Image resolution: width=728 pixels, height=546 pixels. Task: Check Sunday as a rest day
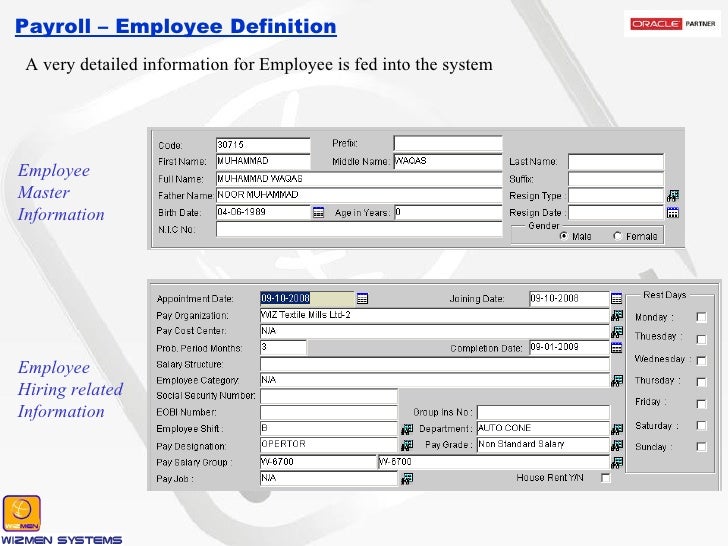[702, 447]
